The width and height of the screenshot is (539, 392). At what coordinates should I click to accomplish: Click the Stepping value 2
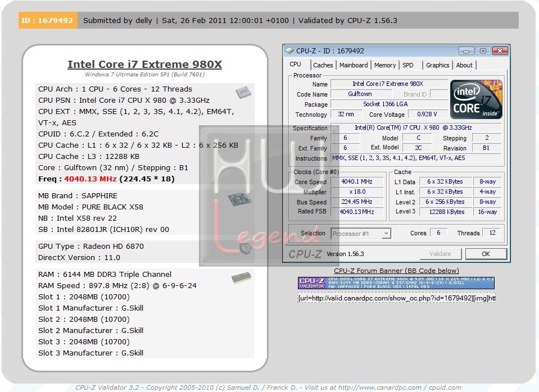point(486,138)
